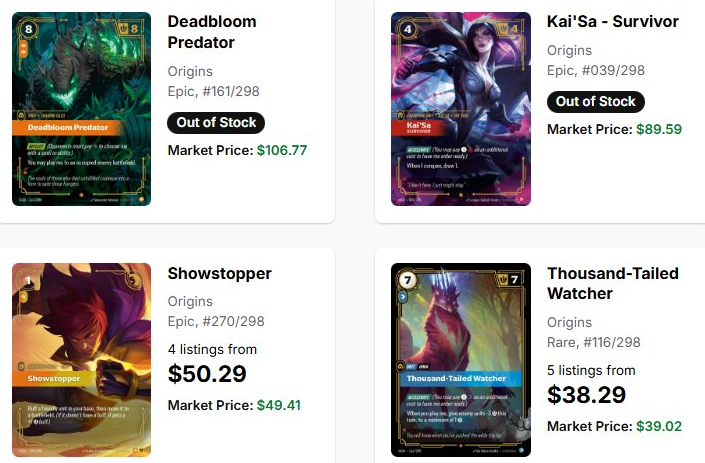Click the Showstopper title link

(219, 273)
